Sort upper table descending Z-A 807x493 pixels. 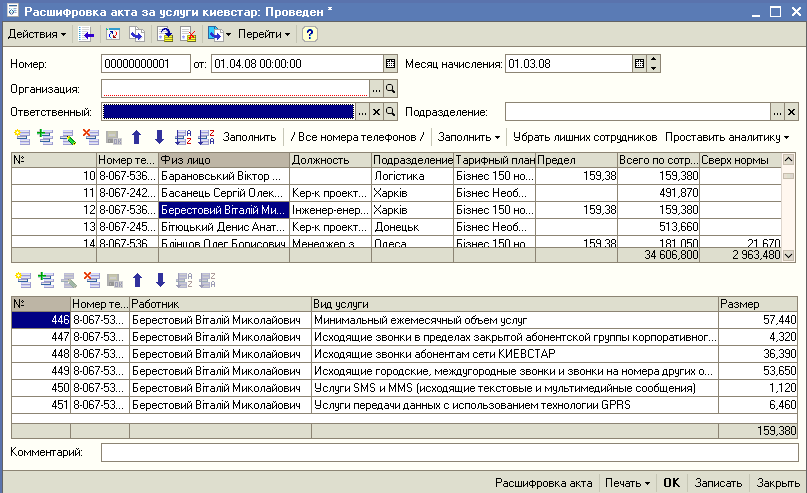(x=206, y=136)
